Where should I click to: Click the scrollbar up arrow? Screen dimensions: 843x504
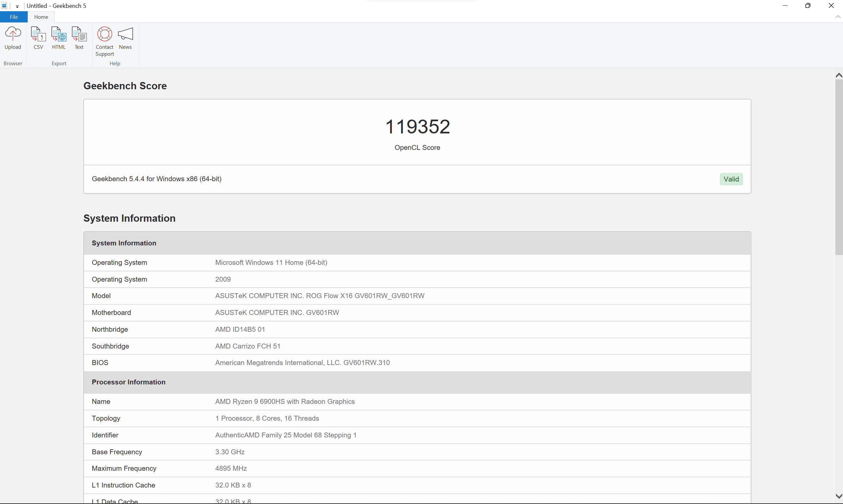839,75
